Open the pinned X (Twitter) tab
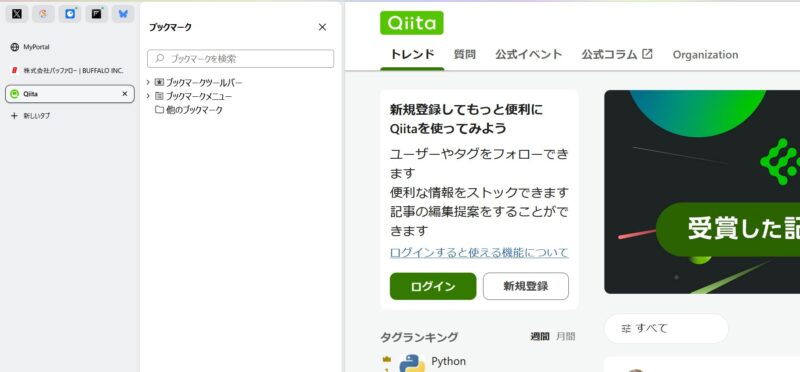The image size is (800, 372). (x=17, y=14)
